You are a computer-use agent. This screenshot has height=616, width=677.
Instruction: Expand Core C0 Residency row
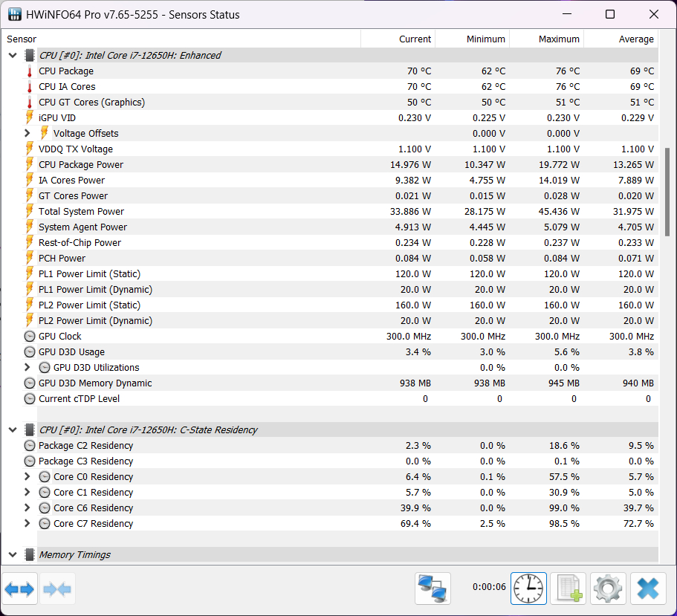(27, 477)
